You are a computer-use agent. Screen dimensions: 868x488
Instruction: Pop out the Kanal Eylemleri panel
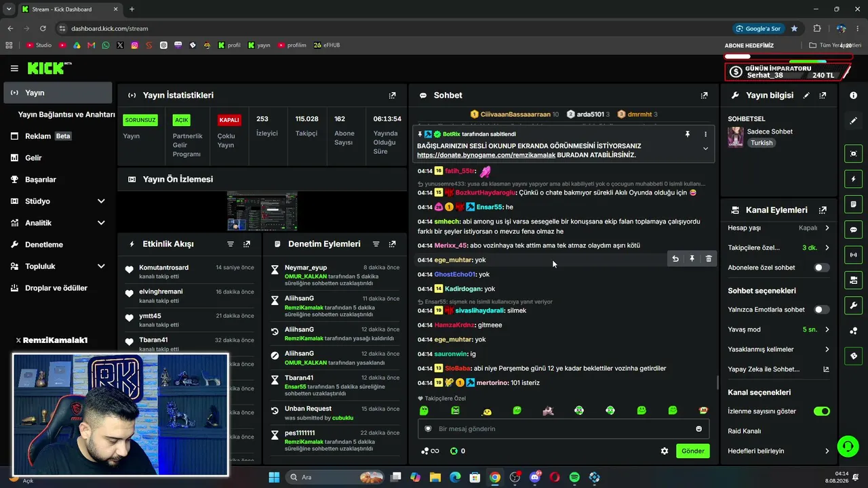823,210
